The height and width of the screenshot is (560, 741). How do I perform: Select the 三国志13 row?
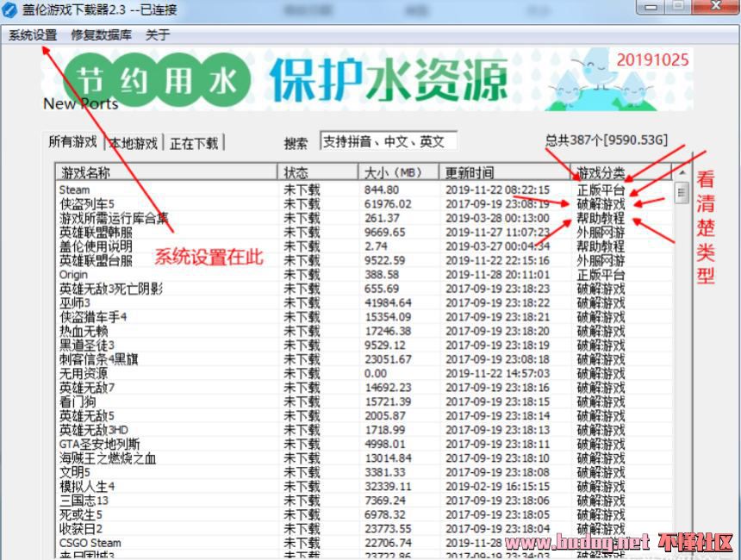click(x=364, y=501)
